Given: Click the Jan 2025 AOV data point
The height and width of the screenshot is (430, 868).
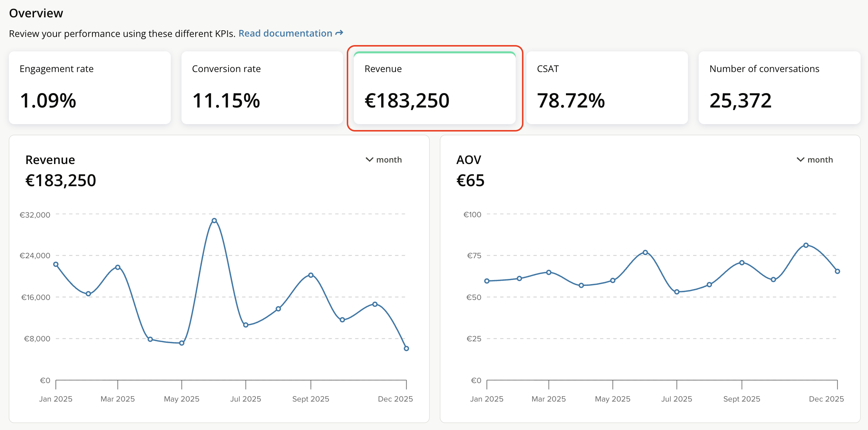Looking at the screenshot, I should click(487, 281).
